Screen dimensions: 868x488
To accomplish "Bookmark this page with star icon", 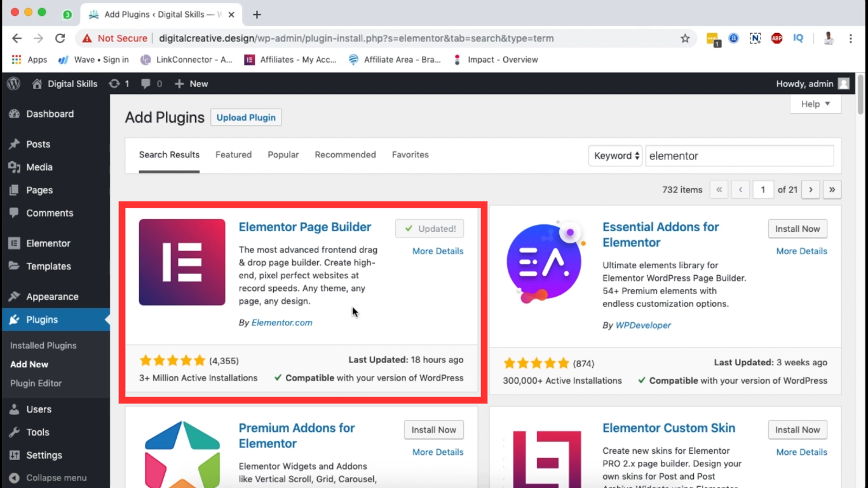I will pyautogui.click(x=685, y=38).
